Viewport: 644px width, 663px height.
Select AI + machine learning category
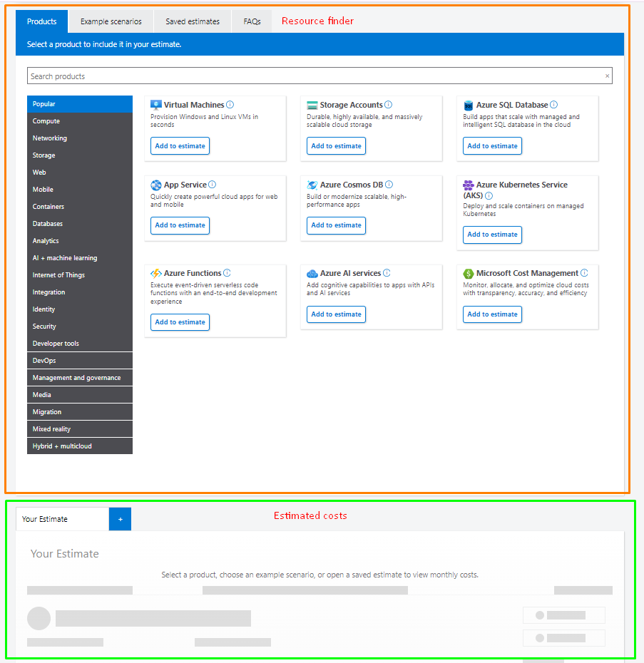(x=80, y=258)
